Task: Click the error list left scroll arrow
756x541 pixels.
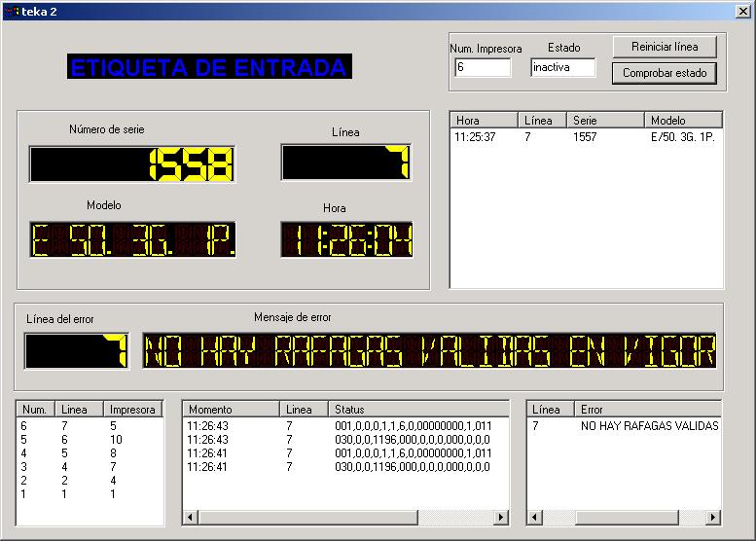Action: click(534, 517)
